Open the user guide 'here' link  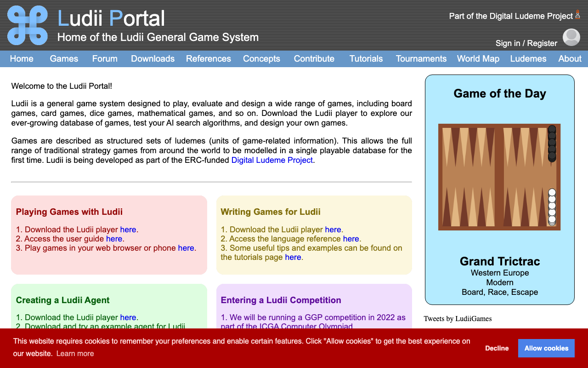point(114,239)
